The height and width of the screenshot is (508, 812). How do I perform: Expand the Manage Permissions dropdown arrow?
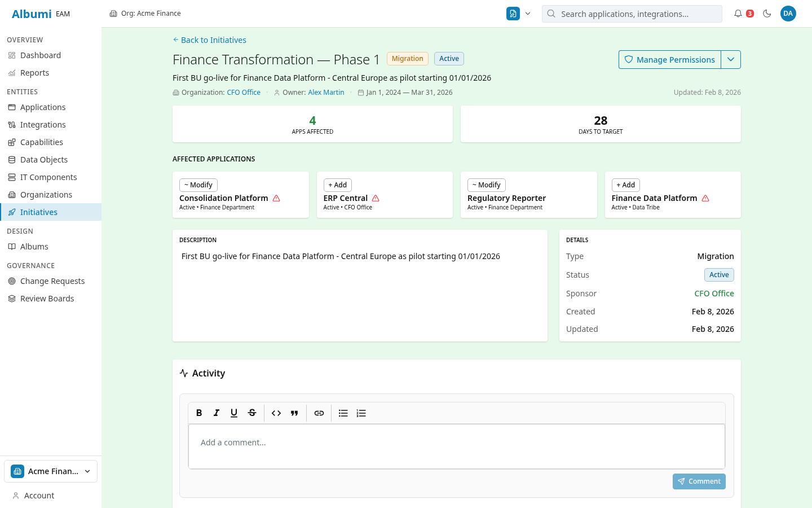click(731, 60)
